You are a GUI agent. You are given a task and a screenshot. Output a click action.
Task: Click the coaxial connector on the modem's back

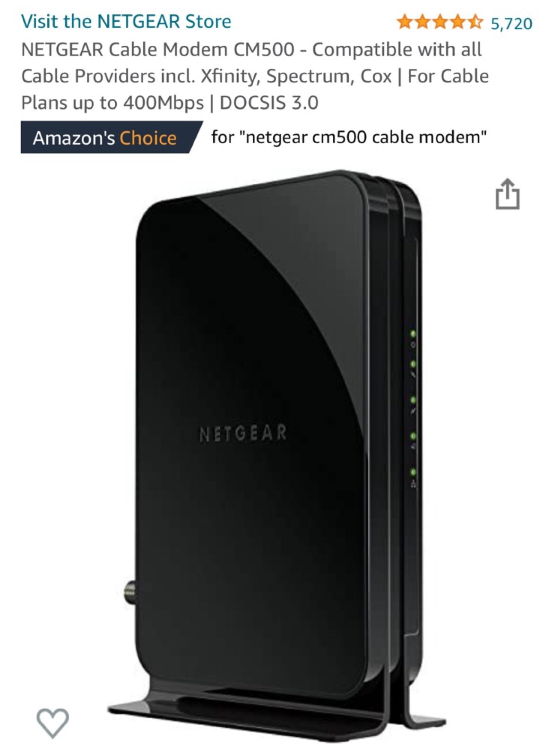(x=129, y=589)
